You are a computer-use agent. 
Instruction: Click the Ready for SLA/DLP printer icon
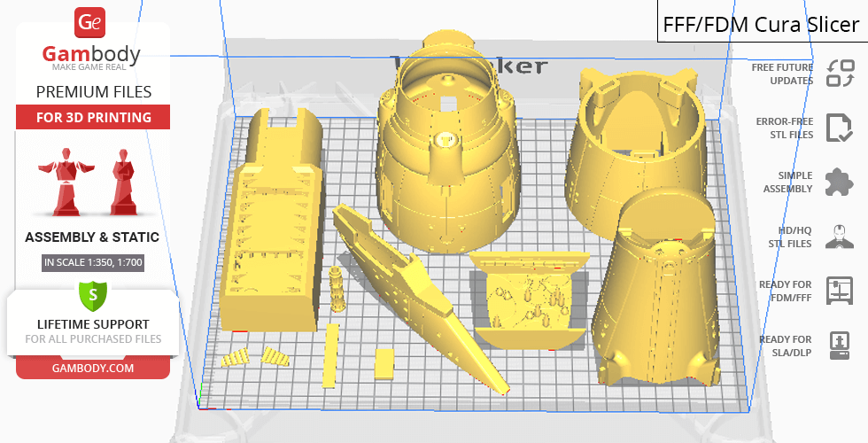pos(838,345)
